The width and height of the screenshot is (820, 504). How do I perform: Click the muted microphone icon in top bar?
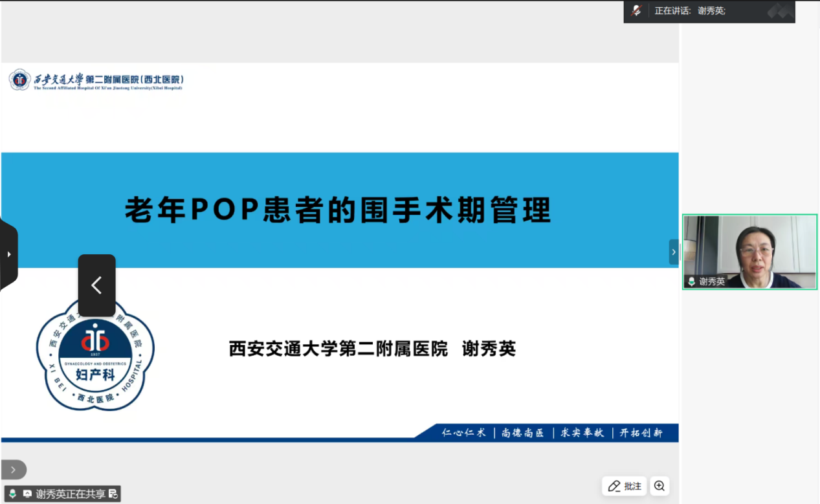tap(636, 11)
